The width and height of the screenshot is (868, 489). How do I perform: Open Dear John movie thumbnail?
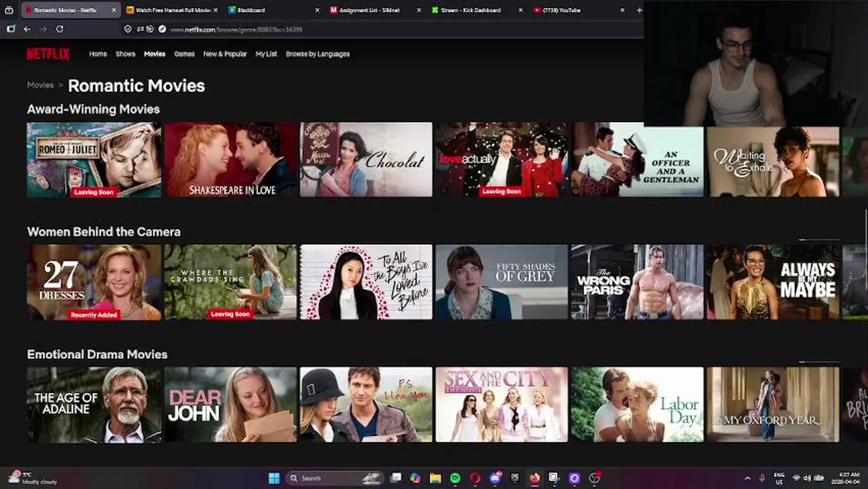230,405
